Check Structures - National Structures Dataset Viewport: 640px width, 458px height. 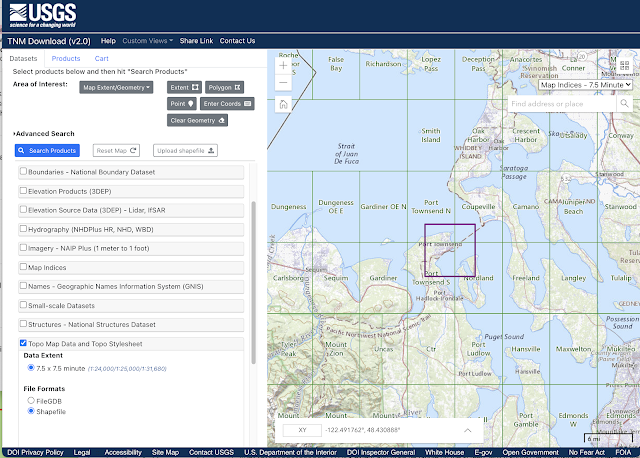[23, 324]
